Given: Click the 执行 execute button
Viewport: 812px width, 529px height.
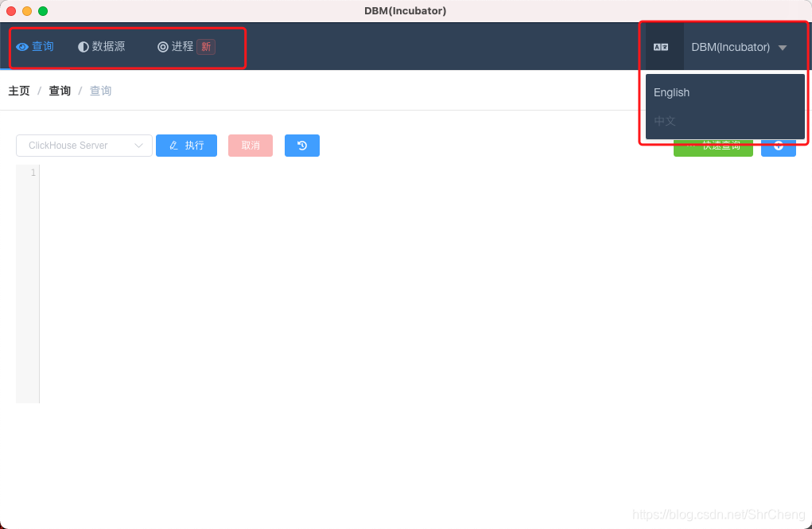Looking at the screenshot, I should point(186,146).
